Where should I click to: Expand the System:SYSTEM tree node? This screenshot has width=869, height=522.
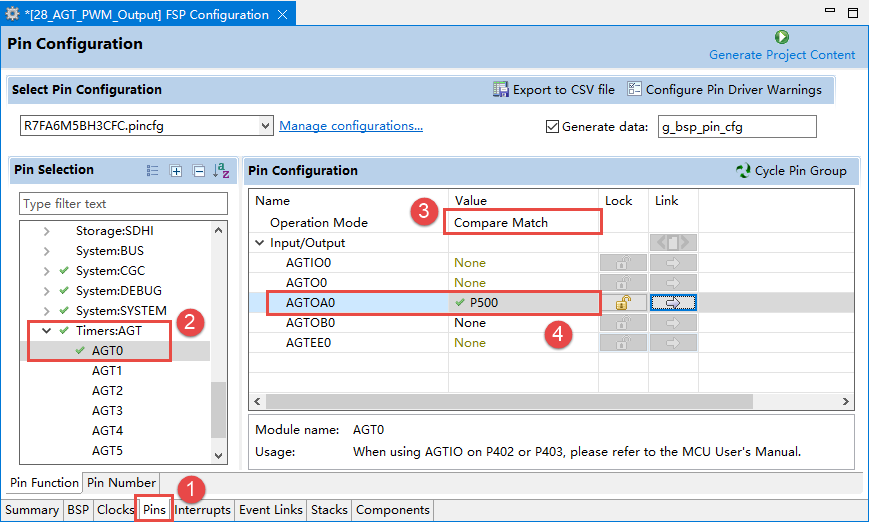[47, 311]
